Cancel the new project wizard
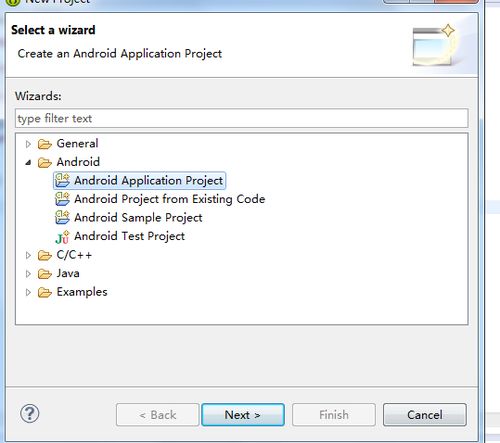Screen dimensions: 500x443 click(425, 415)
